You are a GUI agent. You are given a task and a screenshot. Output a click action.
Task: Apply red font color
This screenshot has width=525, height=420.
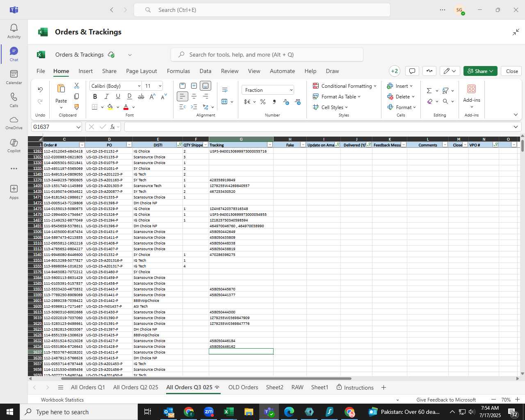126,107
